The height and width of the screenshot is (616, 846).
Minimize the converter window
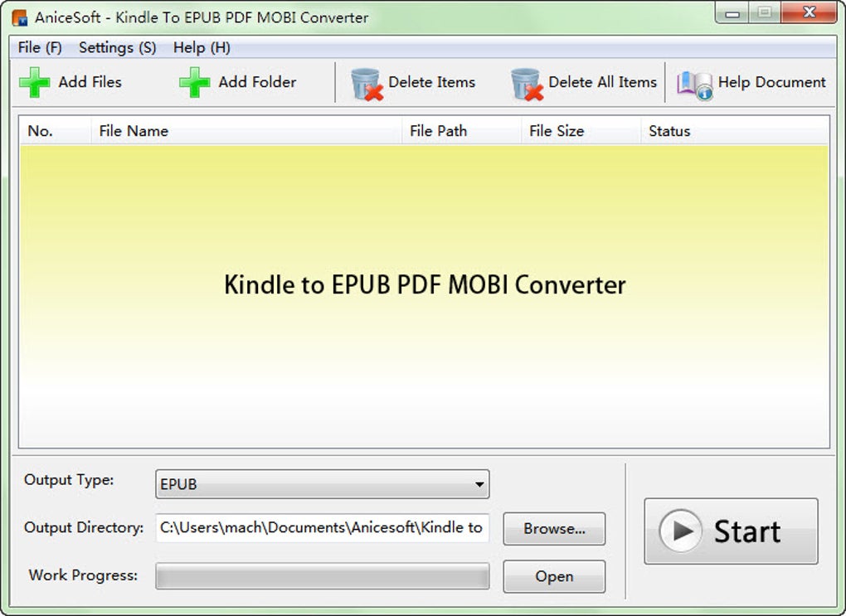pos(732,13)
